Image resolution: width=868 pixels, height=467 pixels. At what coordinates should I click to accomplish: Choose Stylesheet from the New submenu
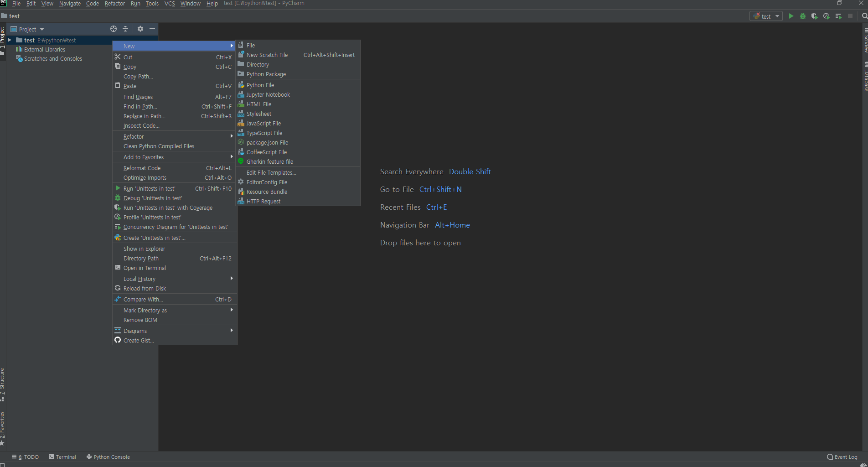click(298, 114)
